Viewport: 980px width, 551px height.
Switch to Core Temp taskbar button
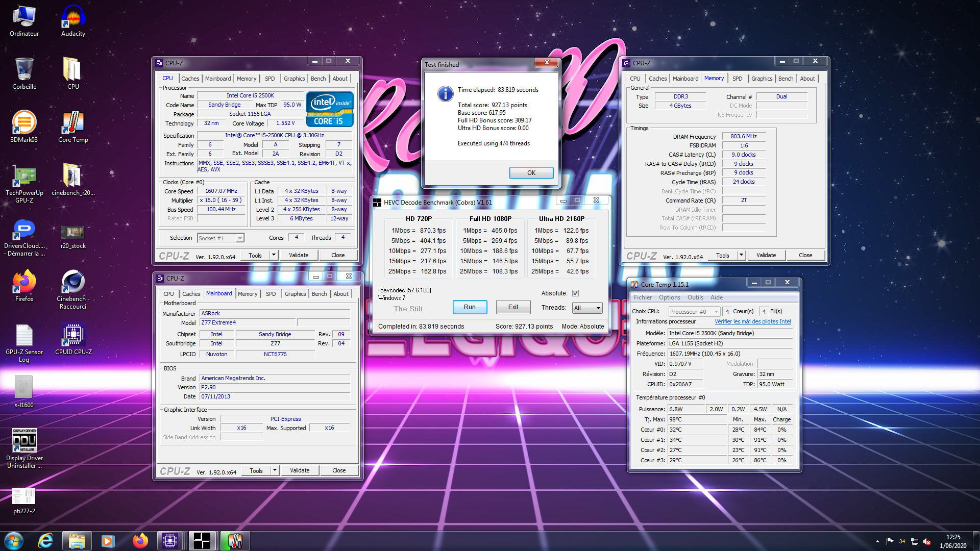coord(235,541)
